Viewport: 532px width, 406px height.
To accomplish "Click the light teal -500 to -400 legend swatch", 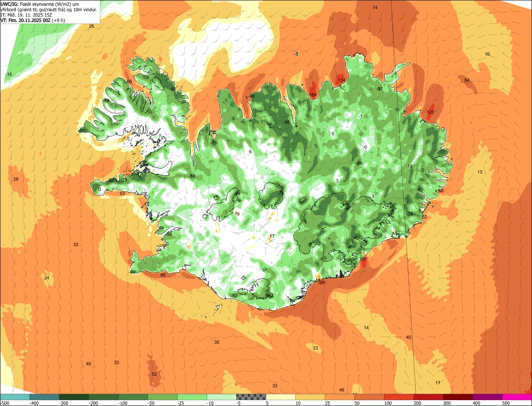I will click(x=15, y=397).
